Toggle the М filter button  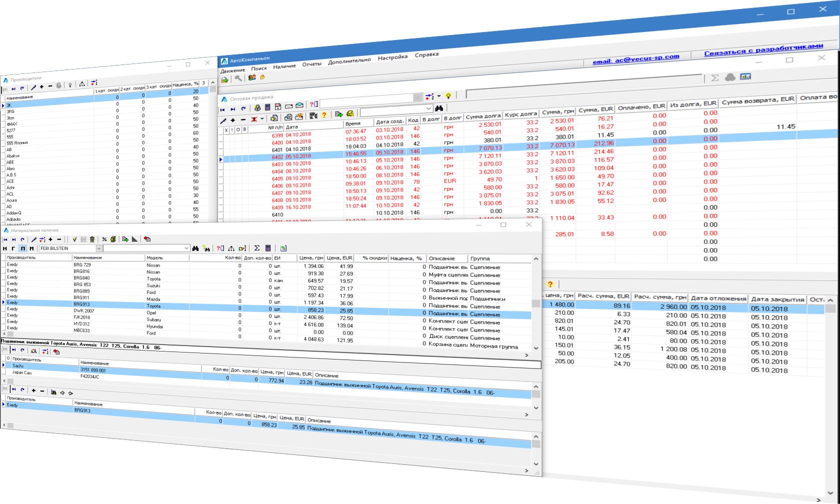[x=31, y=248]
